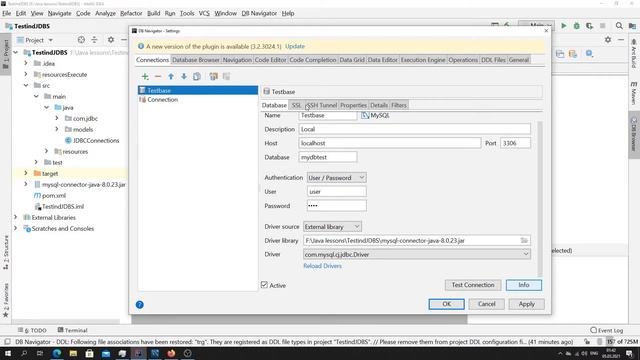Screen dimensions: 640x360
Task: Click the import connections toolbar icon
Action: pos(213,76)
